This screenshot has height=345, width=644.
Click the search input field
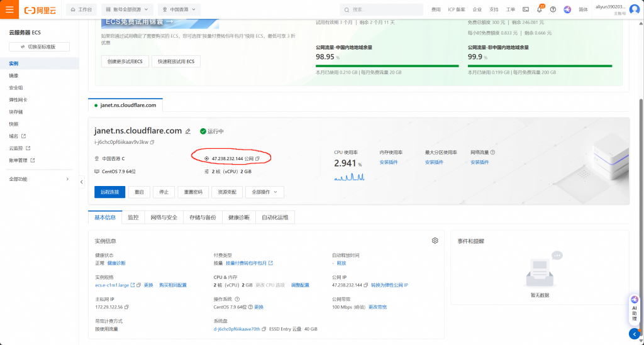click(382, 9)
